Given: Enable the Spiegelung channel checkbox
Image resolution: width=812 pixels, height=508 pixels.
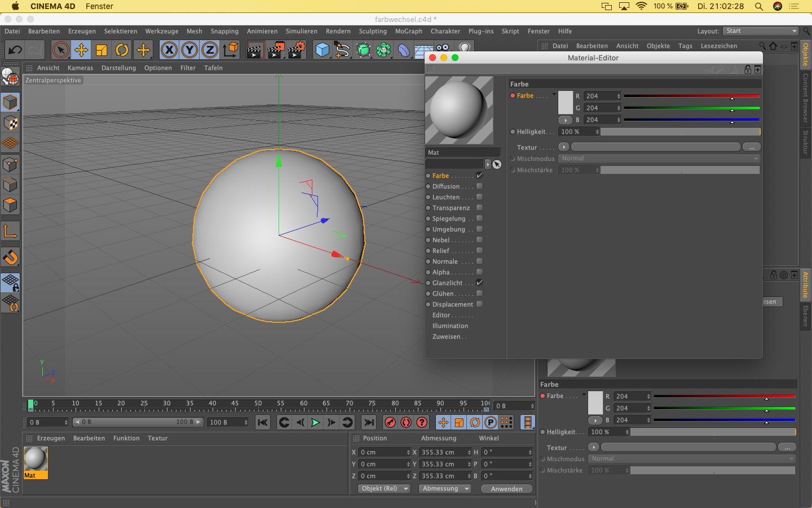Looking at the screenshot, I should point(479,218).
